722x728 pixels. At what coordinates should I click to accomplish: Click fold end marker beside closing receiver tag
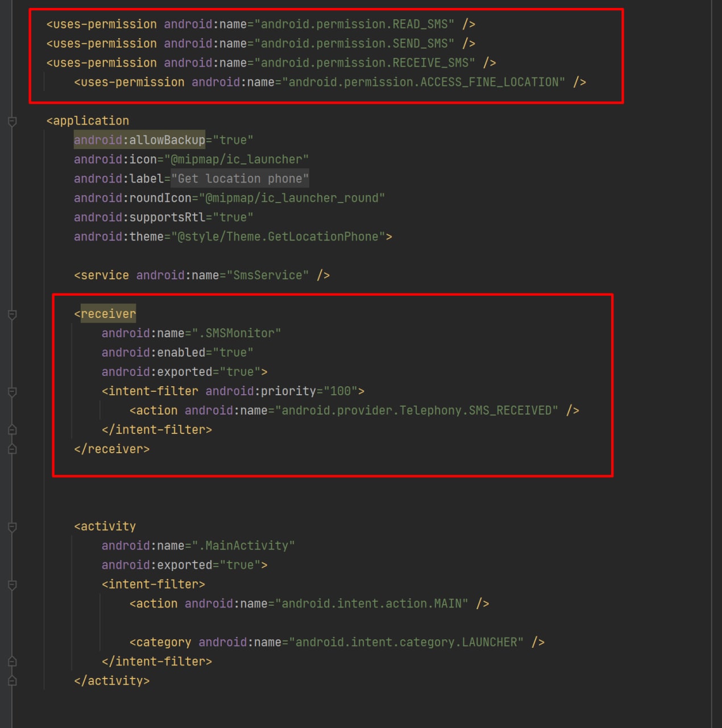tap(12, 449)
